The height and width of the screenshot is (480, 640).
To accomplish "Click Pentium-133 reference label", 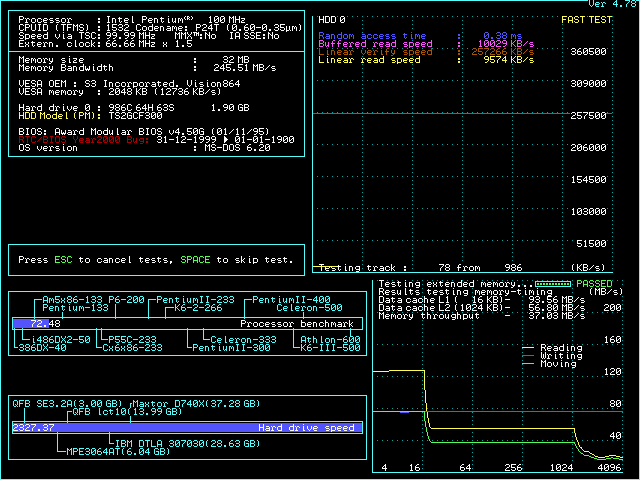I will (76, 308).
